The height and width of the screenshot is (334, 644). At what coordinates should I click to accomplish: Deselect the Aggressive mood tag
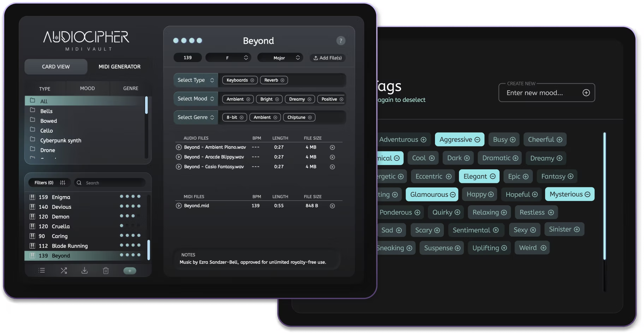point(459,139)
